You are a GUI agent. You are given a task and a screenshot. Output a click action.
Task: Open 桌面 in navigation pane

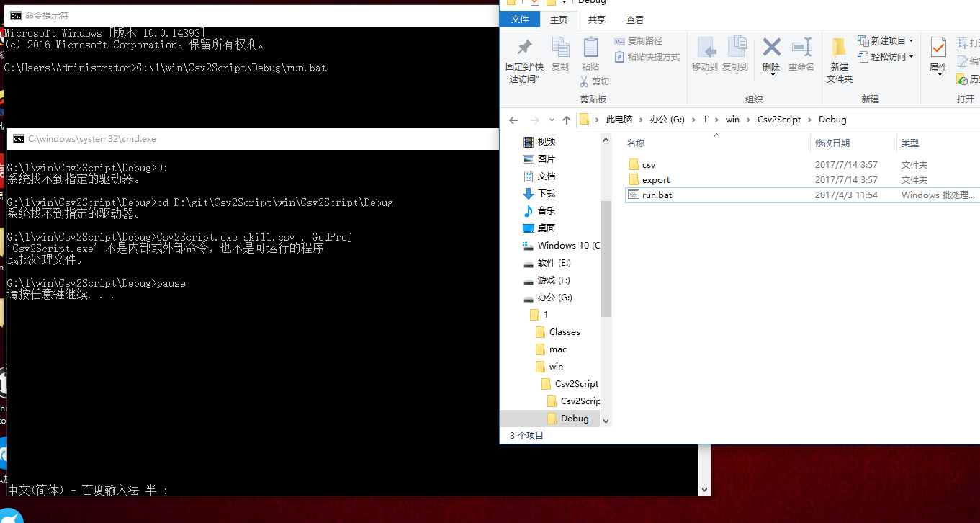click(x=547, y=228)
